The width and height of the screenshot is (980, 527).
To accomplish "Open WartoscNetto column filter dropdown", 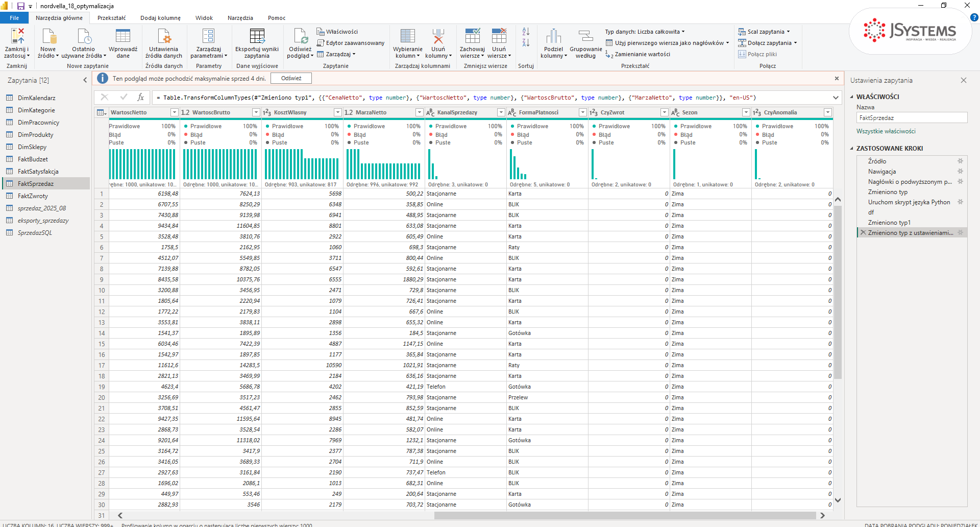I will pyautogui.click(x=174, y=112).
